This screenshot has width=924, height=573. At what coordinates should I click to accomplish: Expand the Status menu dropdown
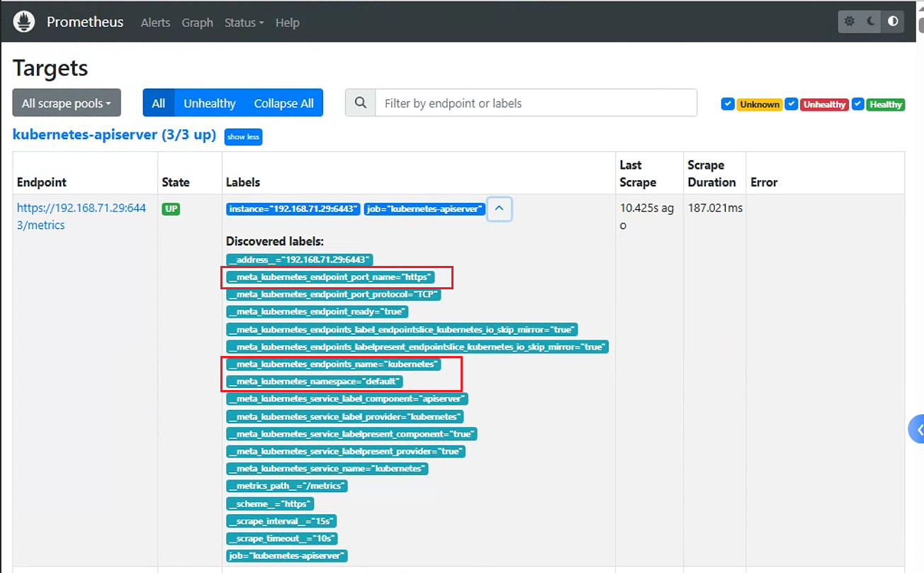coord(244,23)
